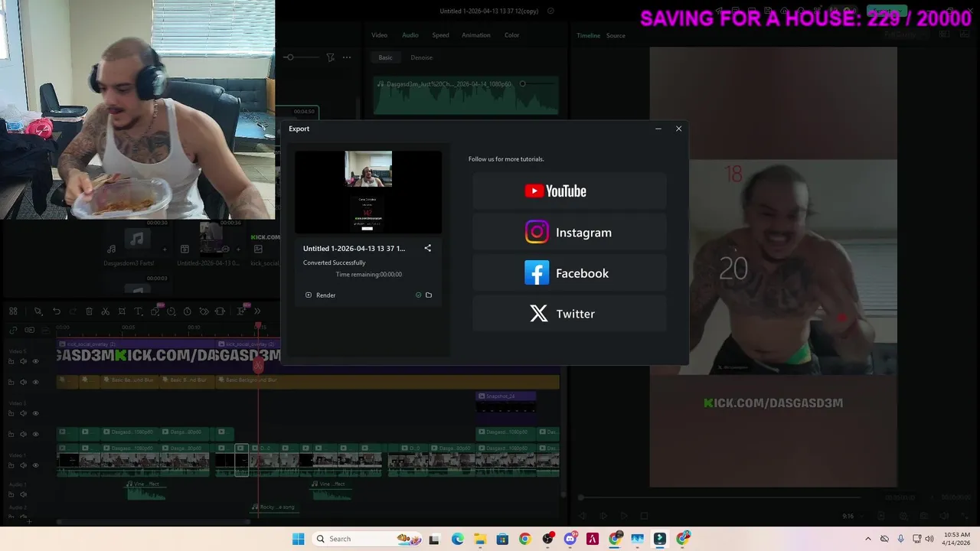Select the Basic sub-tab

pyautogui.click(x=385, y=57)
